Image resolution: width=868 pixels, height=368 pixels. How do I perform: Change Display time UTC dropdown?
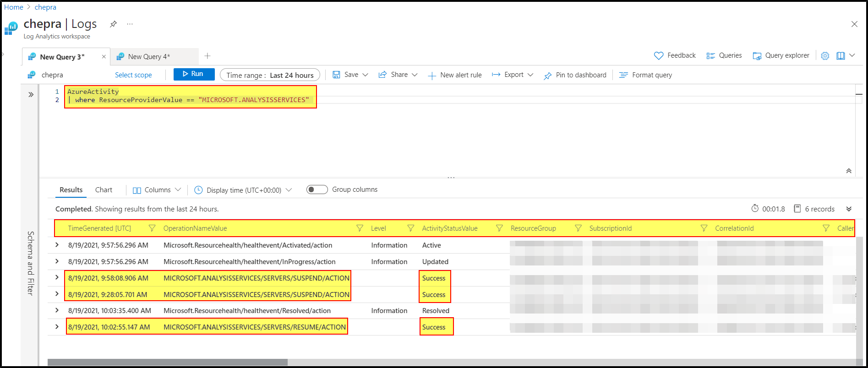(x=243, y=190)
